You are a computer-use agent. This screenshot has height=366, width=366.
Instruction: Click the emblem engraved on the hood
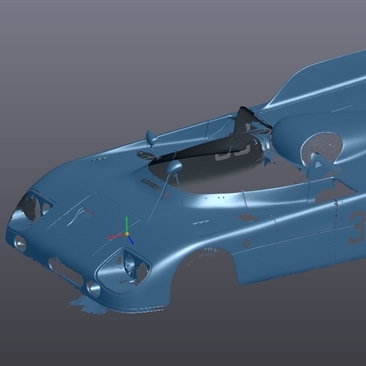click(x=79, y=216)
